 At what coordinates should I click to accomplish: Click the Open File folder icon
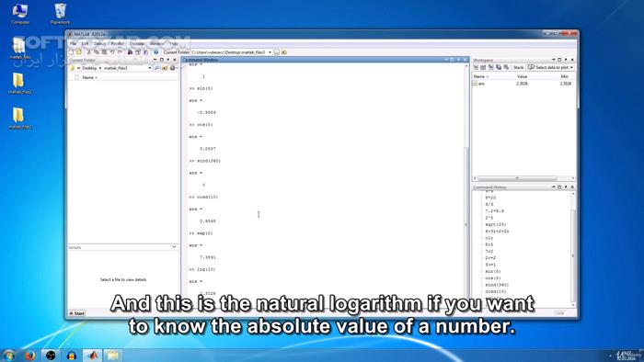(x=79, y=52)
